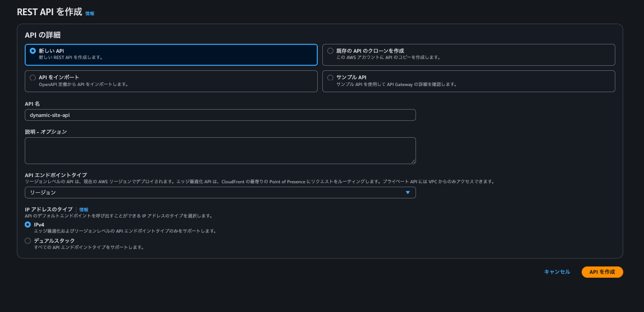The height and width of the screenshot is (312, 644).
Task: Click the text すべての API エンドポイントタイプをサポートします。
Action: [89, 247]
